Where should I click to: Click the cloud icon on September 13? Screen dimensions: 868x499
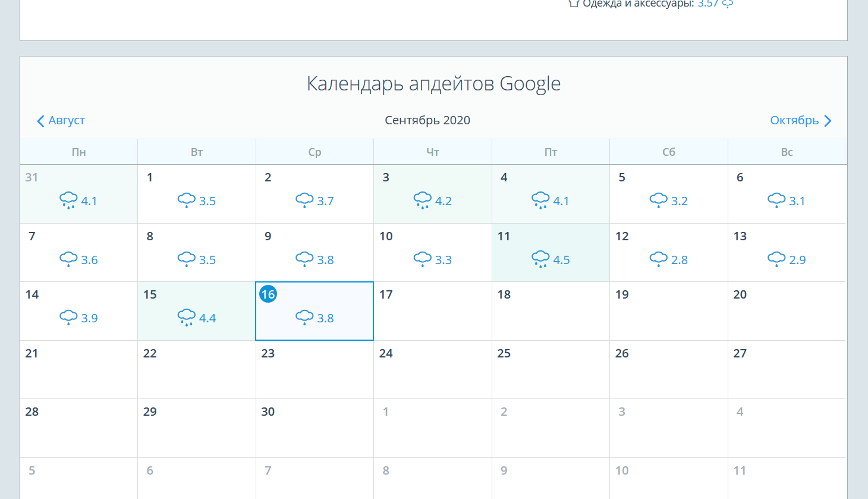(776, 259)
